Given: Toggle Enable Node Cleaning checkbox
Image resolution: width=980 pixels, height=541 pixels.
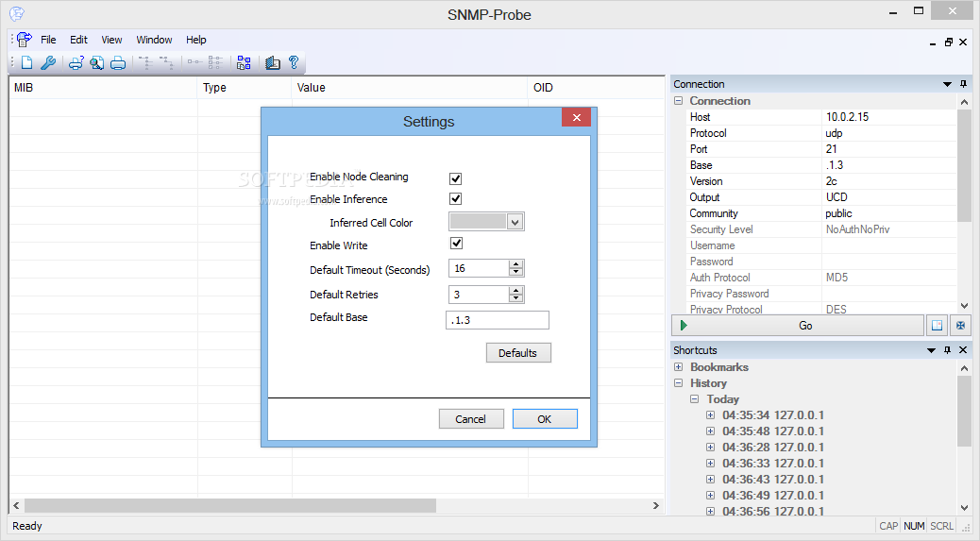Looking at the screenshot, I should (456, 178).
